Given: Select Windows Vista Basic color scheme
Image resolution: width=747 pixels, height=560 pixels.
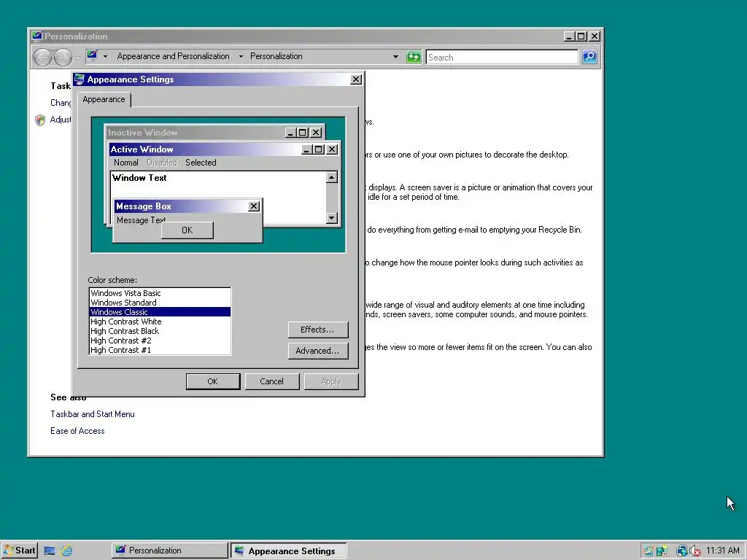Looking at the screenshot, I should [160, 293].
